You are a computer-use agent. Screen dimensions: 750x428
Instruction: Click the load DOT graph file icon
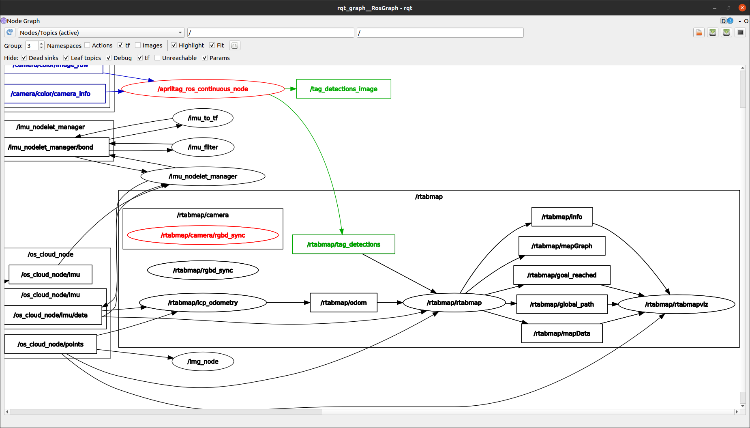699,32
